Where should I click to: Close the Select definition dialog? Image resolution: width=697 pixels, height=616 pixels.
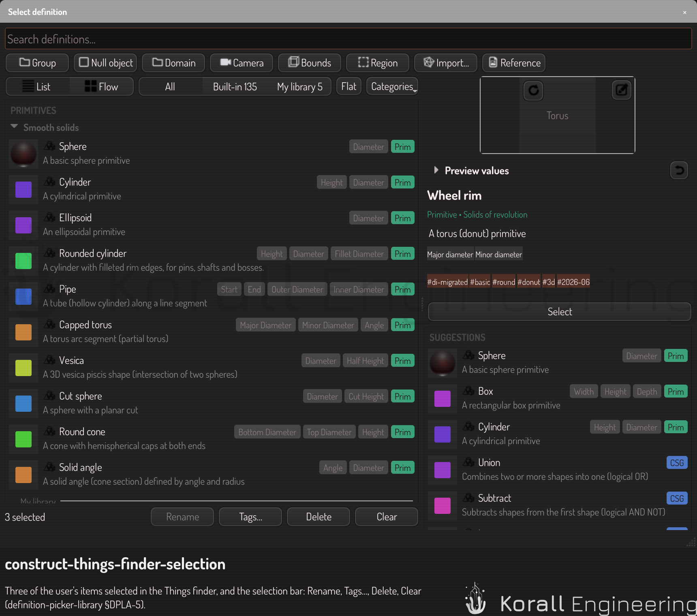(x=685, y=12)
